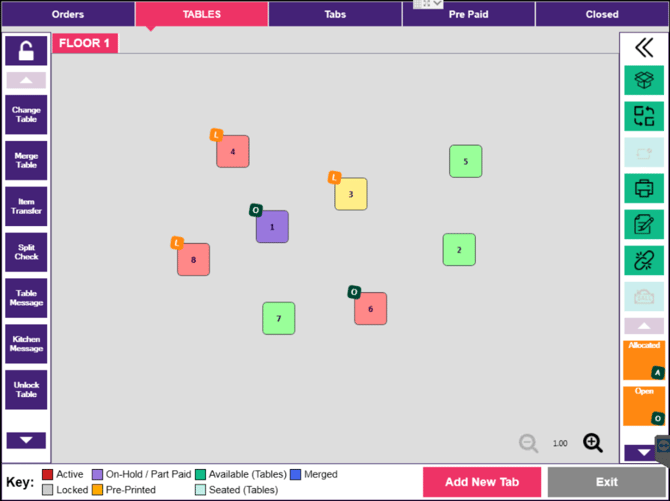Click down arrow below Open tile
The image size is (670, 501).
coord(642,453)
